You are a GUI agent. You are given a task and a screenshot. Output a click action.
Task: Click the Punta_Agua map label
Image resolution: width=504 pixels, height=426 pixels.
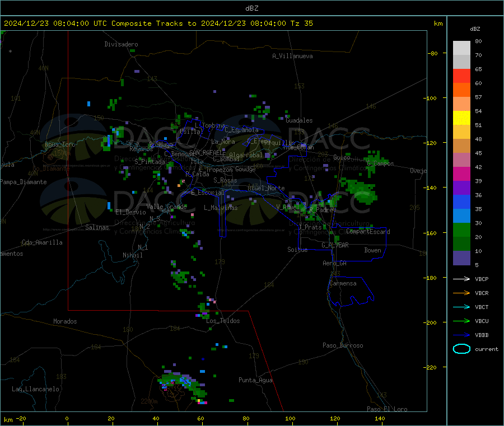pos(255,380)
